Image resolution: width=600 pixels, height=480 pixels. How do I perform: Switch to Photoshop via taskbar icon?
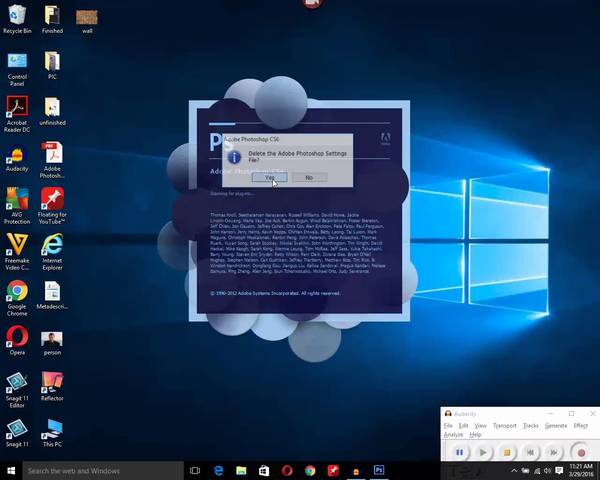(379, 470)
